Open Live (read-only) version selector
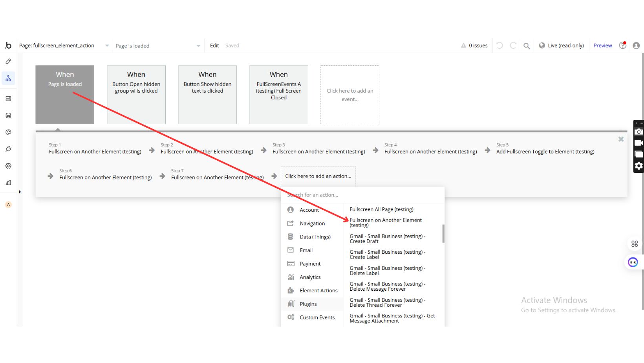The width and height of the screenshot is (644, 363). (x=561, y=46)
